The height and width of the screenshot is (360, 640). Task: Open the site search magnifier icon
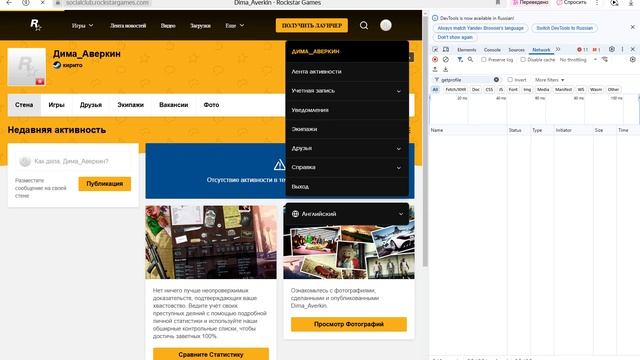[x=364, y=25]
